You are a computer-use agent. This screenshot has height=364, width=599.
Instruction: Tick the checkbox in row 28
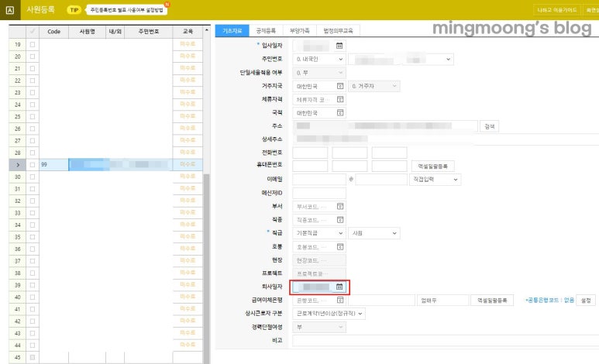pyautogui.click(x=33, y=153)
